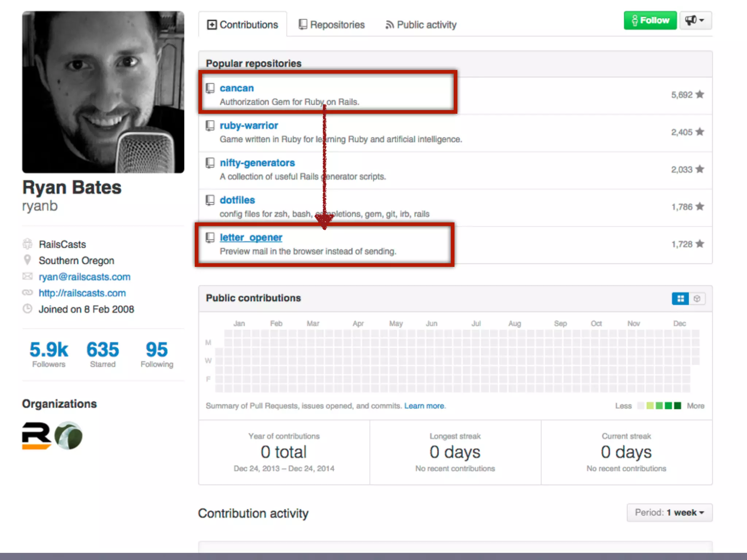Switch contributions to grid calendar view
The image size is (747, 560).
click(x=680, y=299)
